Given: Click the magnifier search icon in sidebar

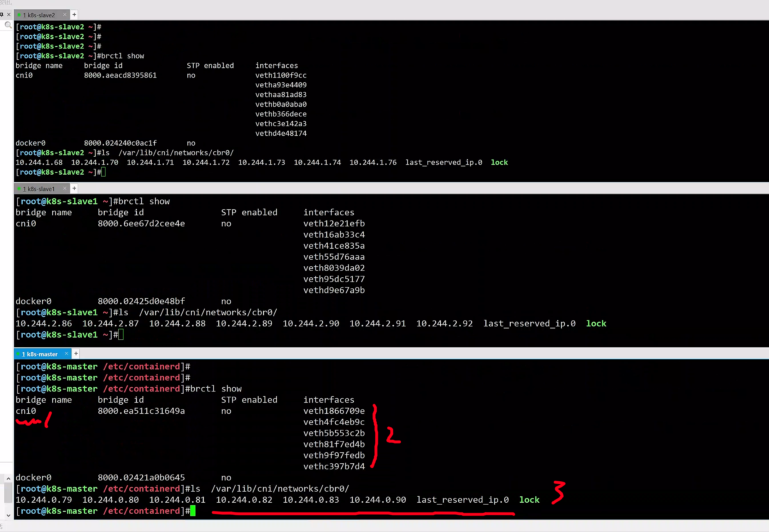Looking at the screenshot, I should 8,25.
